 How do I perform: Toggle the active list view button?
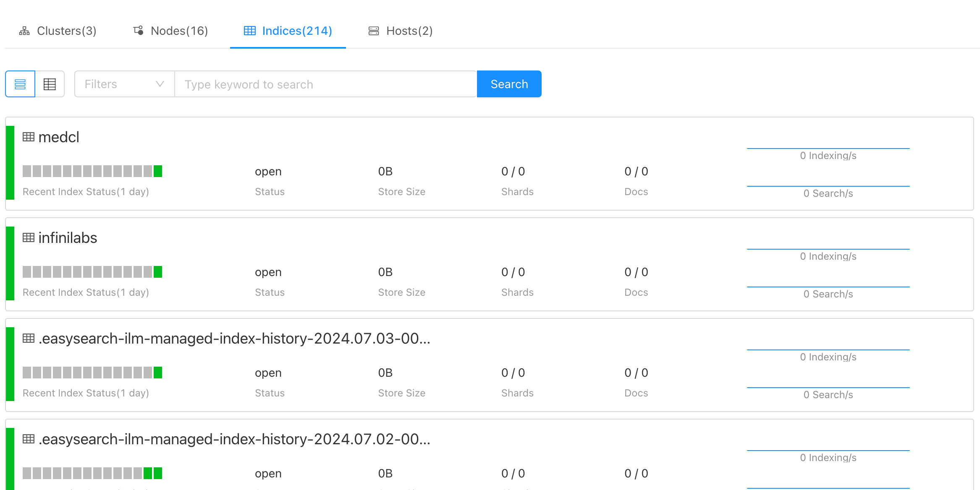pyautogui.click(x=20, y=84)
